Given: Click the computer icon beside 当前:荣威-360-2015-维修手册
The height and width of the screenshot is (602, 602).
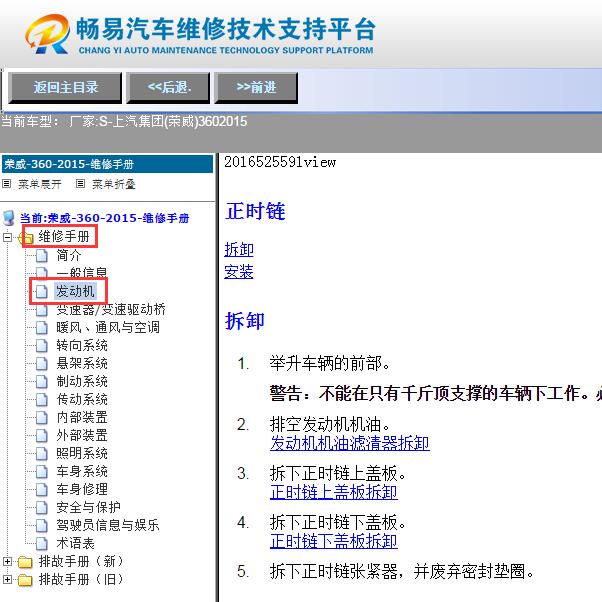Looking at the screenshot, I should (x=8, y=218).
